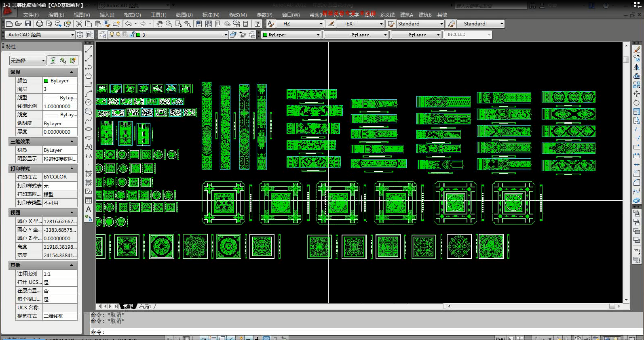Click the Select Objects button in properties

[x=63, y=61]
